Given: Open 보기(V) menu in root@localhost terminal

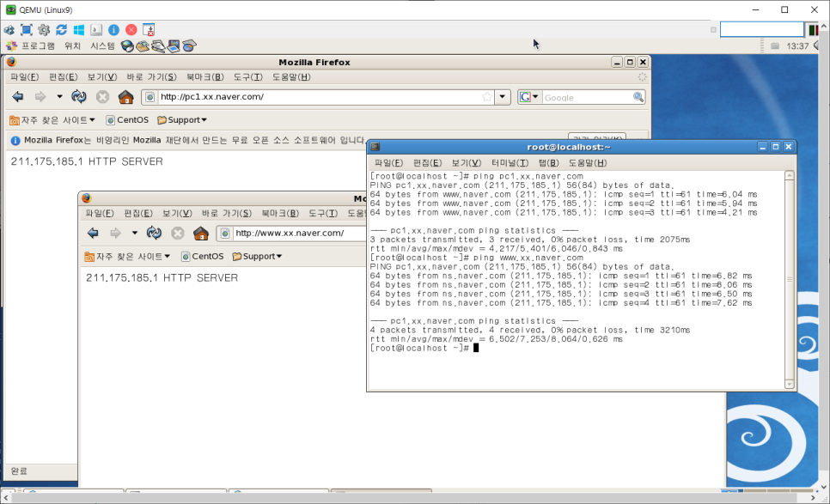Looking at the screenshot, I should [467, 163].
